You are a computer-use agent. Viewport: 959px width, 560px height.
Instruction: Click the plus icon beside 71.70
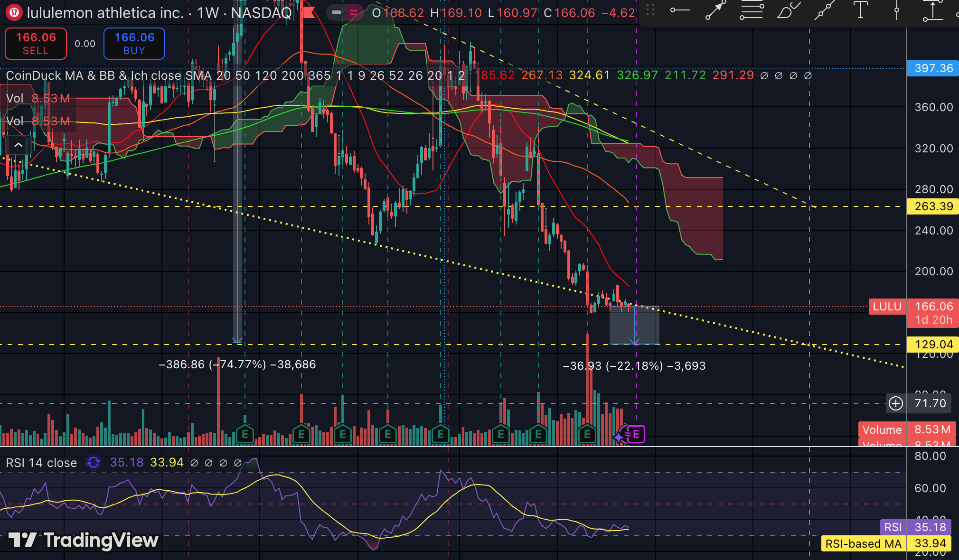tap(896, 403)
